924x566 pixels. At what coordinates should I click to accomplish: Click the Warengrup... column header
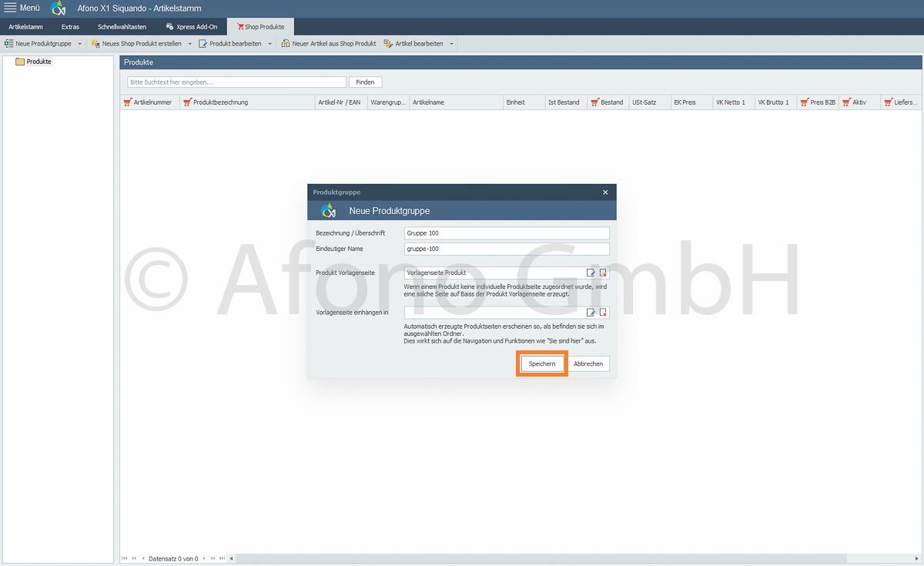pyautogui.click(x=388, y=102)
